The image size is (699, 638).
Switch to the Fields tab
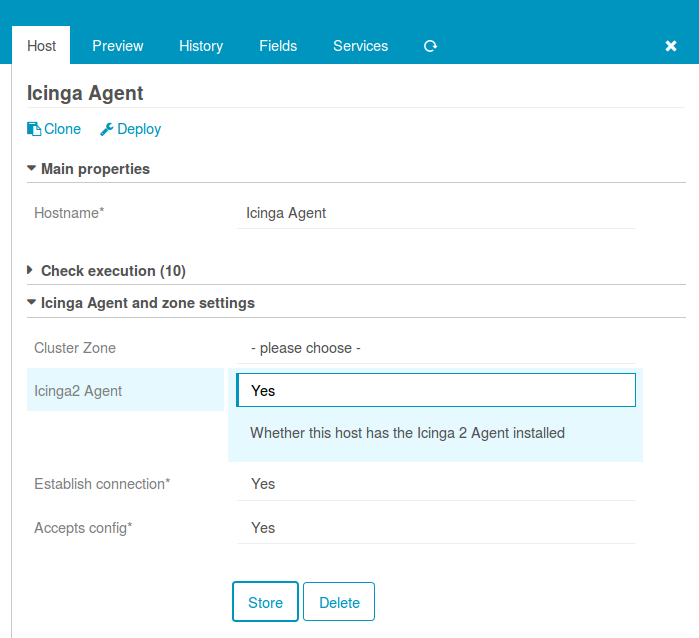click(278, 45)
